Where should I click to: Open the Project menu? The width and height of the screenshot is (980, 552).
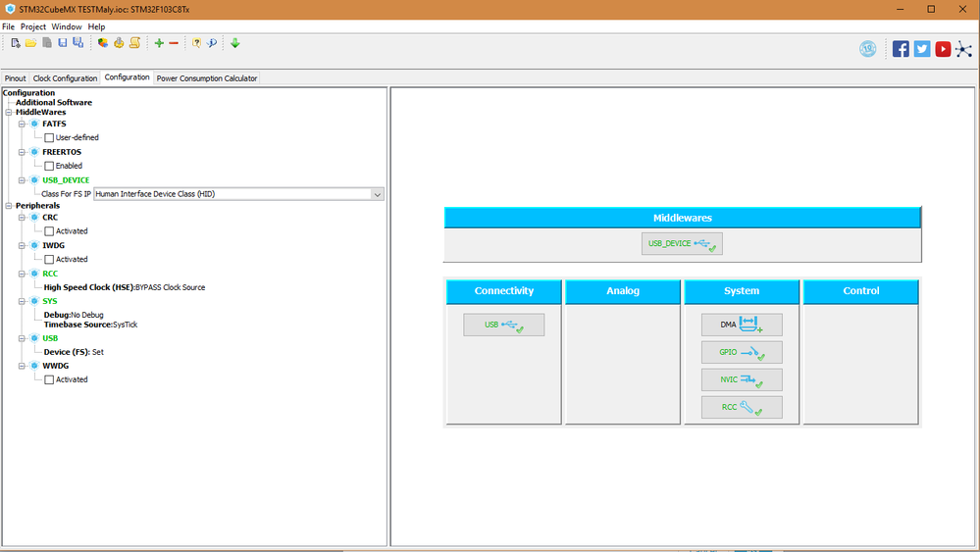click(33, 26)
